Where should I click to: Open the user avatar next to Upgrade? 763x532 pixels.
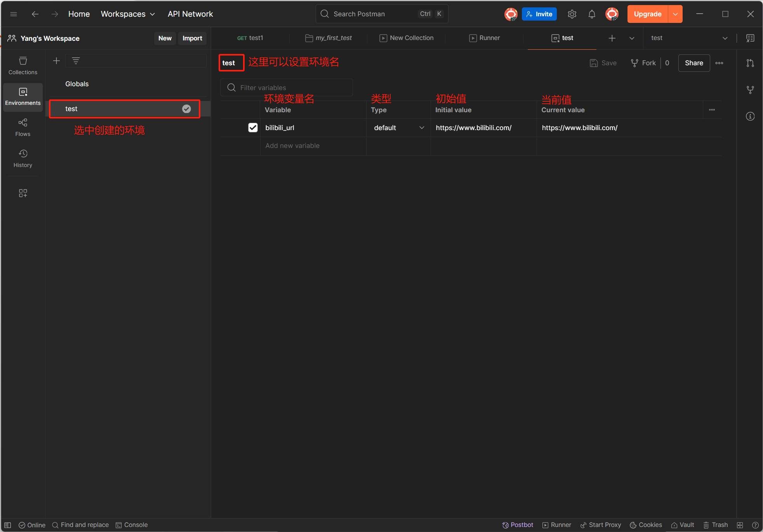coord(612,14)
